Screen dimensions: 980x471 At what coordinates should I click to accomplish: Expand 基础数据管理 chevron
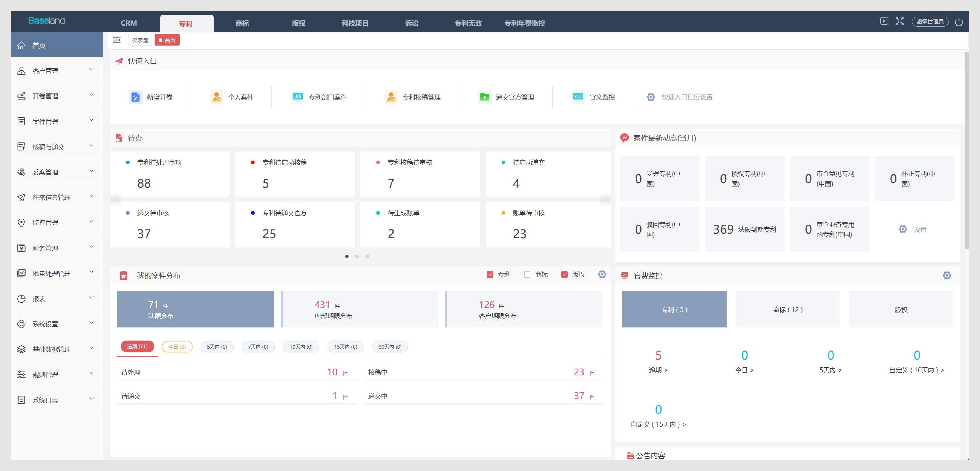coord(91,348)
